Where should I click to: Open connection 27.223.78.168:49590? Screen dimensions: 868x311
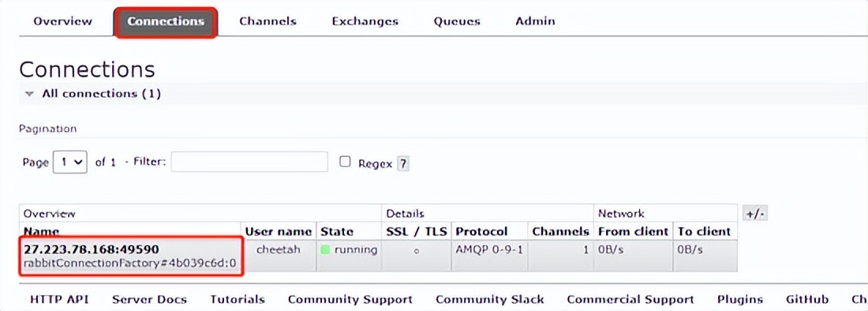click(92, 249)
